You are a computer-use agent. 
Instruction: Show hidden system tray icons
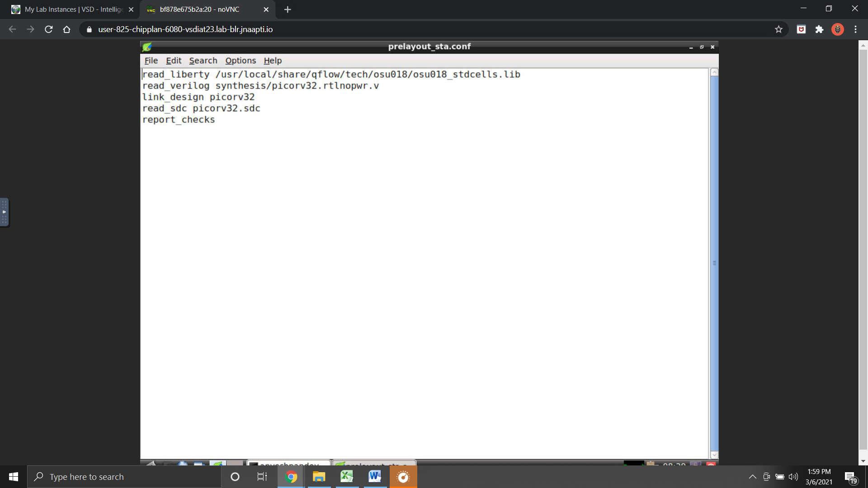pos(752,477)
